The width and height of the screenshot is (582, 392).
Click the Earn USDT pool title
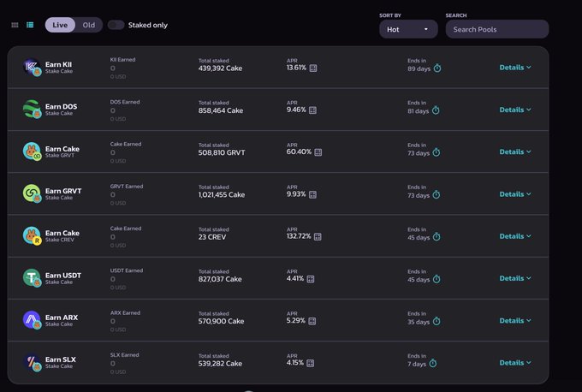[63, 276]
